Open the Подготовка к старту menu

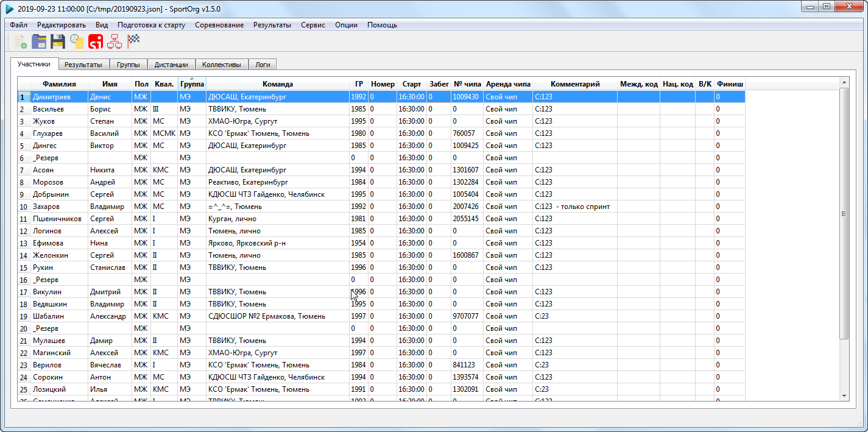coord(151,25)
